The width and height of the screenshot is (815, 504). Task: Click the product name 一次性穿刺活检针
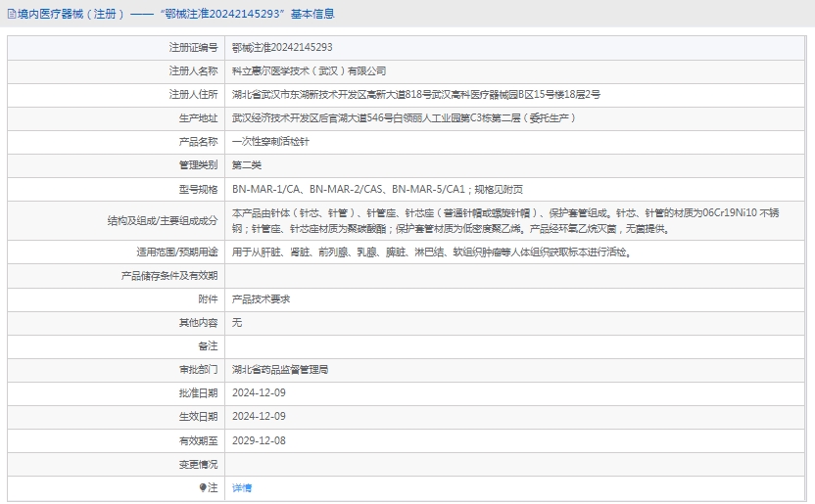tap(270, 141)
